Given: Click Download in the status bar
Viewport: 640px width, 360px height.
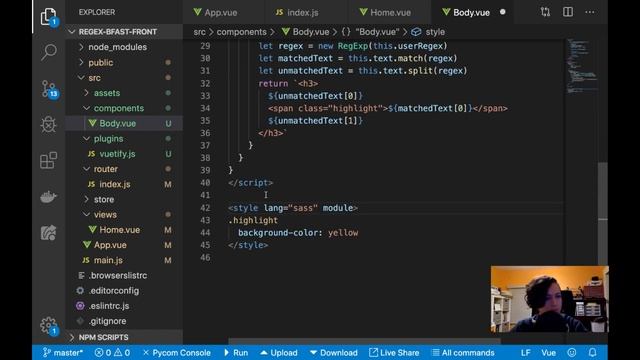Looking at the screenshot, I should point(334,353).
